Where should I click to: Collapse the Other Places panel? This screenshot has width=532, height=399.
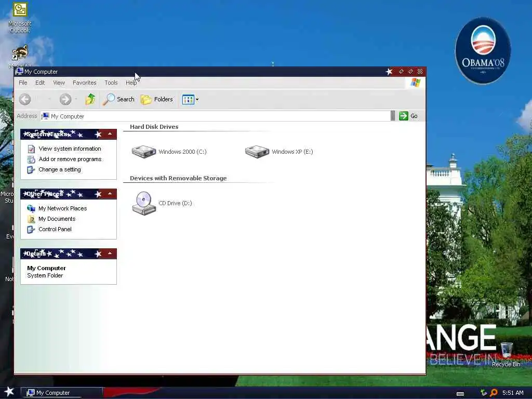tap(110, 194)
